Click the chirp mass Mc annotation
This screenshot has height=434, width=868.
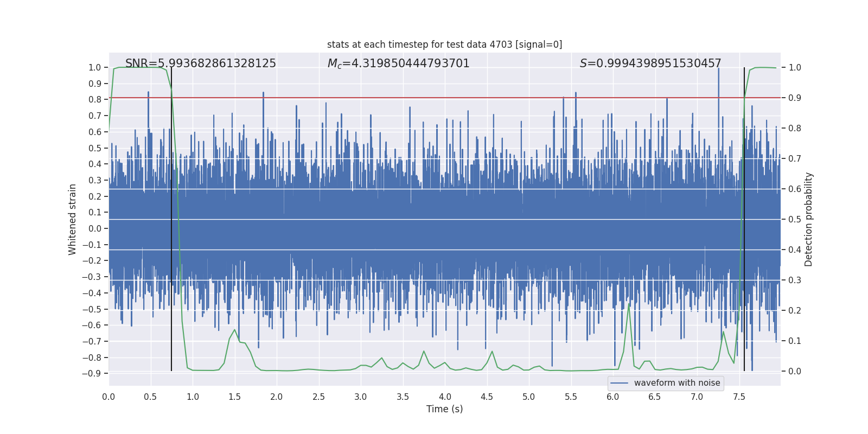(398, 63)
